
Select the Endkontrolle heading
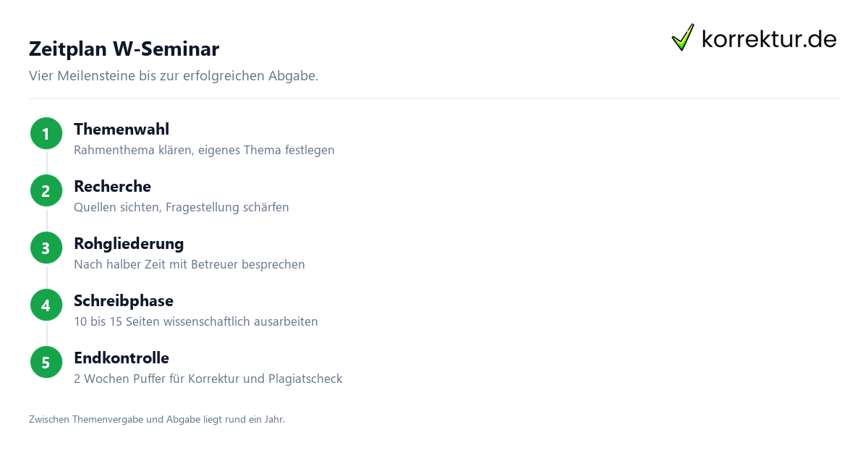122,358
